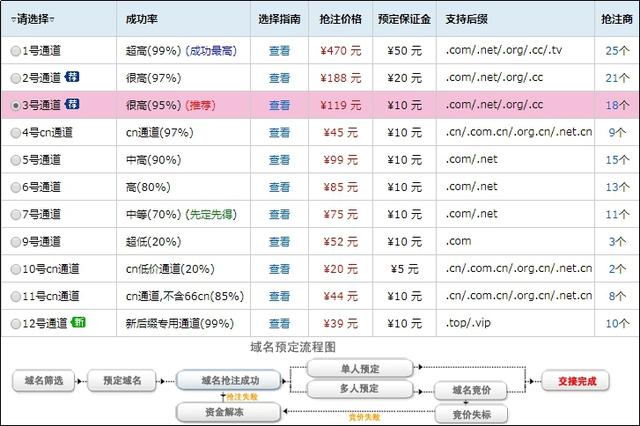Open 查看 guide for 10号cn通道
The image size is (640, 426).
point(280,269)
